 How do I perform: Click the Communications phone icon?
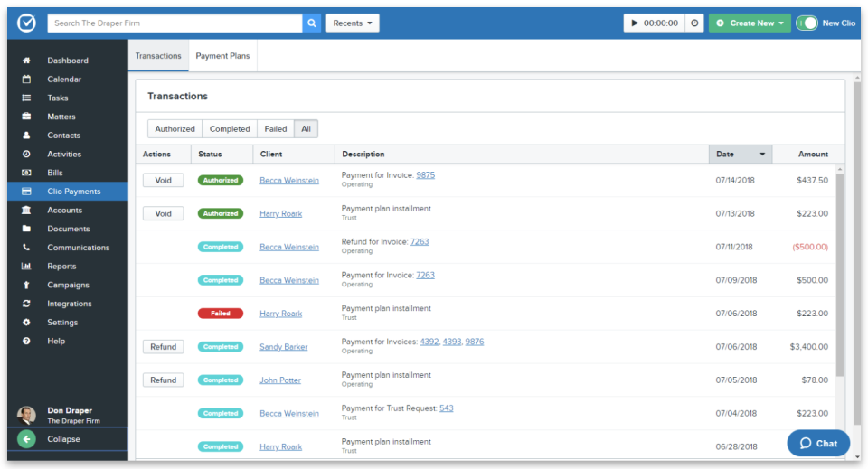point(26,248)
